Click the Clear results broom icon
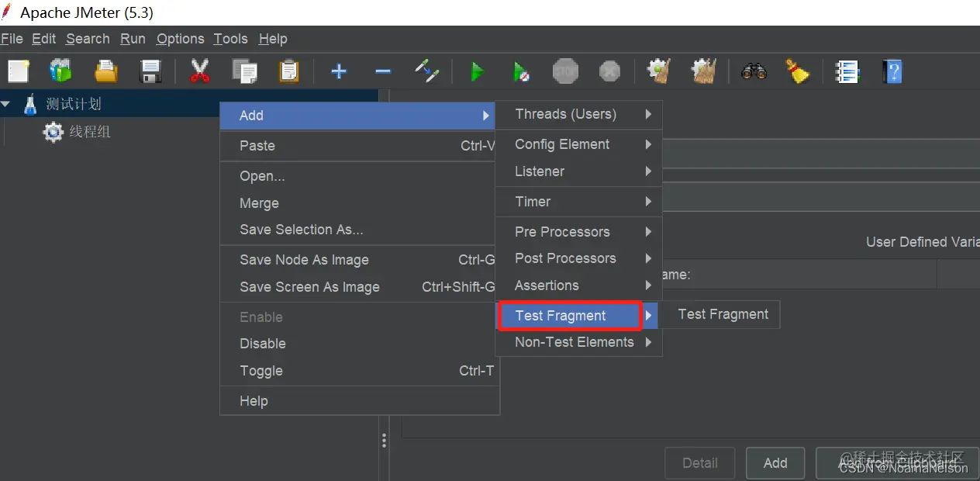Screen dimensions: 980x481 coord(660,72)
